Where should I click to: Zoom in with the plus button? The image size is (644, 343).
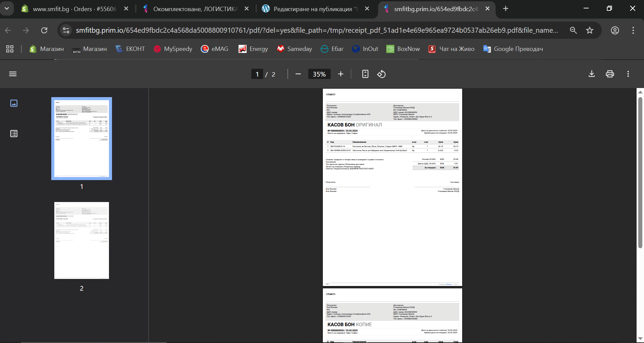(x=341, y=74)
